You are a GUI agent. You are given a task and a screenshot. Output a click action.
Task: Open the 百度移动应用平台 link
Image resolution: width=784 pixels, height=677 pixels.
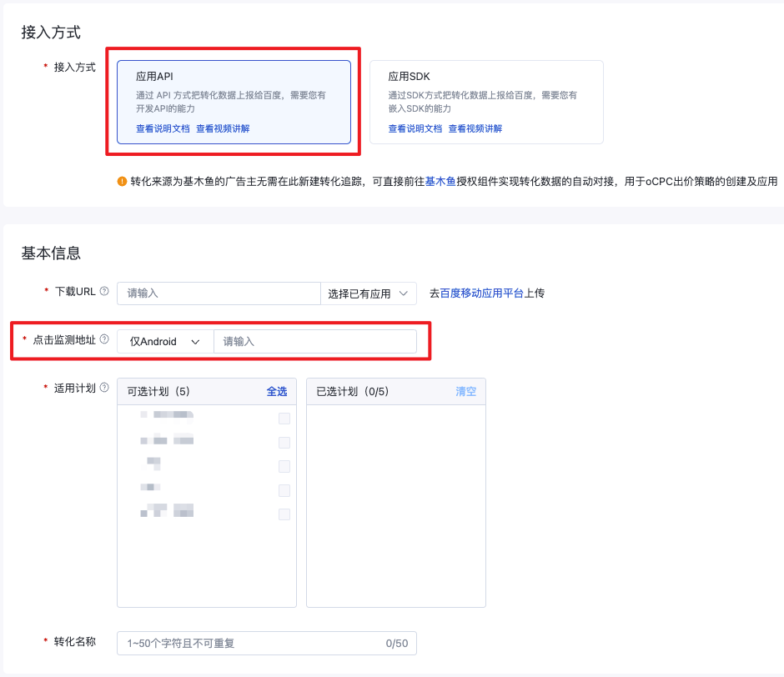point(481,293)
